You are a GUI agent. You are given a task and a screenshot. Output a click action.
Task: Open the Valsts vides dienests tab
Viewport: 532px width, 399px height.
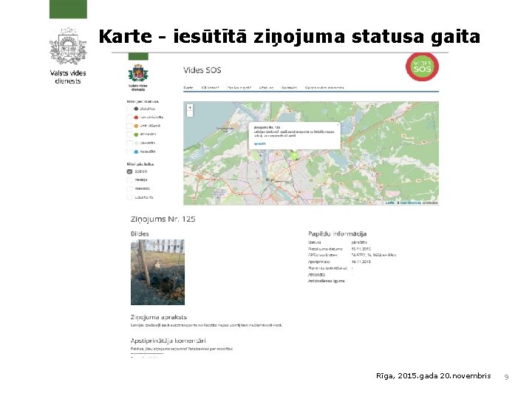(x=324, y=87)
